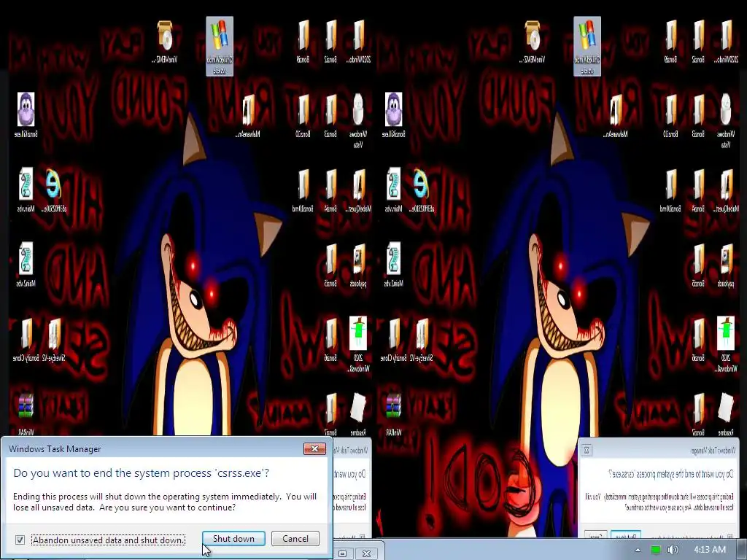Viewport: 747px width, 560px height.
Task: Open 2026Windo... folder in left desktop copy
Action: (x=358, y=42)
